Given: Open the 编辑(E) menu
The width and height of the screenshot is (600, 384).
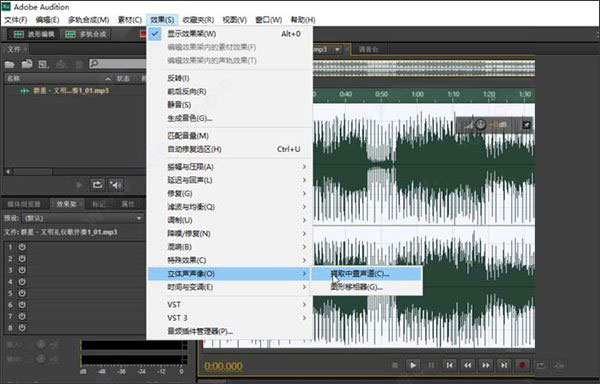Looking at the screenshot, I should click(47, 20).
